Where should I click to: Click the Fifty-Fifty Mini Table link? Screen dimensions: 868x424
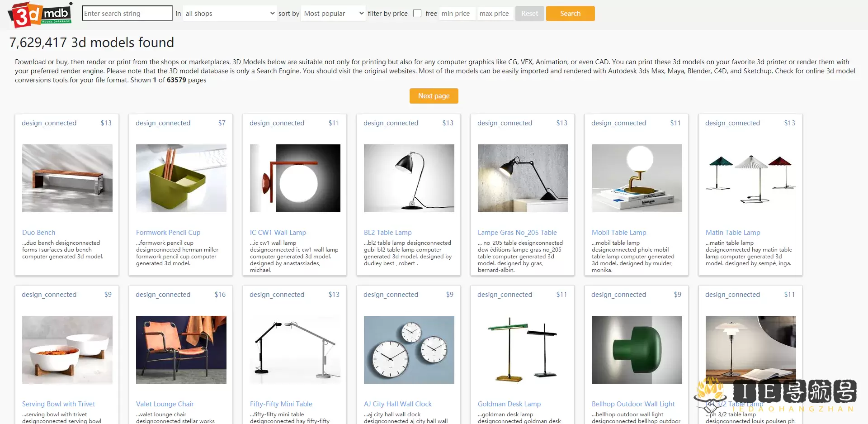281,404
